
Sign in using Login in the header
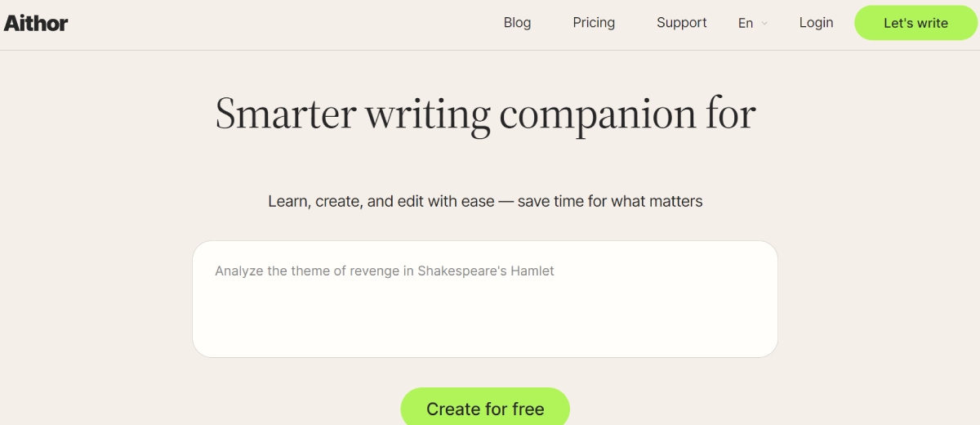click(x=816, y=23)
